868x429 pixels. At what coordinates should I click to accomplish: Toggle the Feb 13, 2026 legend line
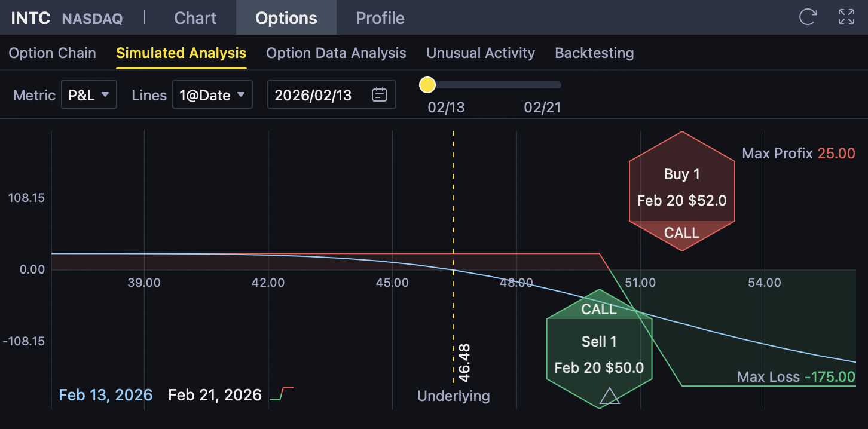(106, 395)
